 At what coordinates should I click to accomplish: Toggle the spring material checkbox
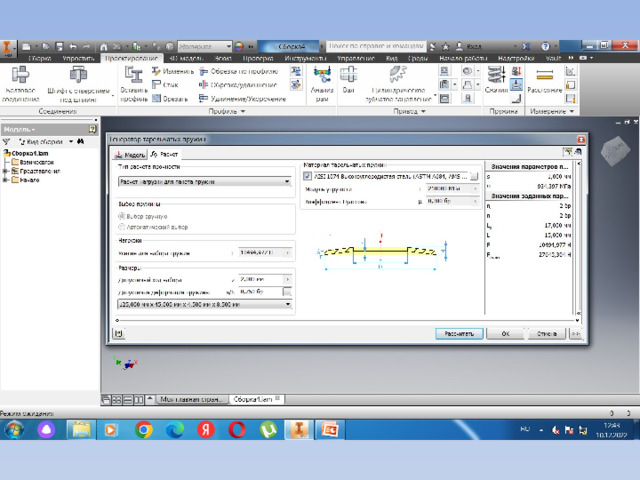click(x=308, y=176)
